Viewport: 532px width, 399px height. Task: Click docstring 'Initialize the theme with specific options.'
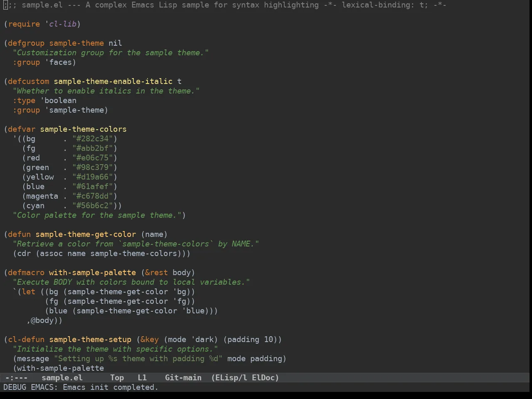[115, 349]
